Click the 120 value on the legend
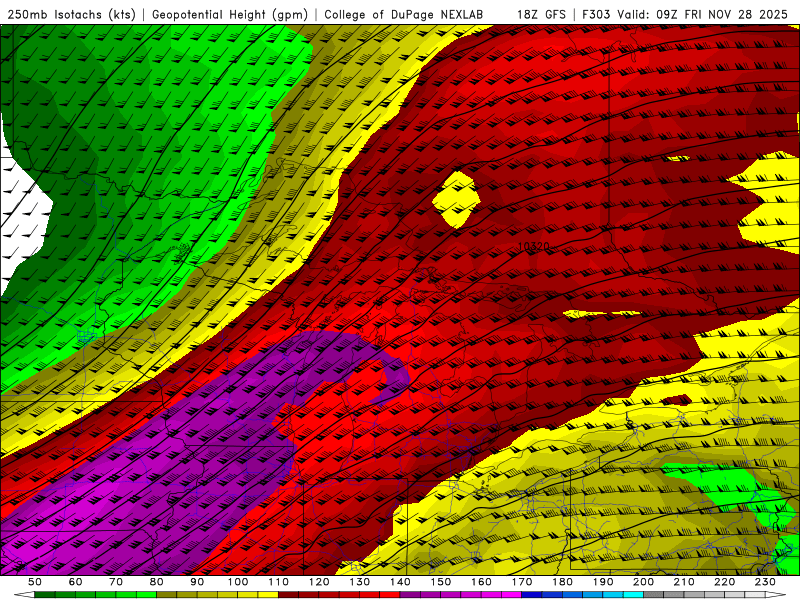 point(319,582)
